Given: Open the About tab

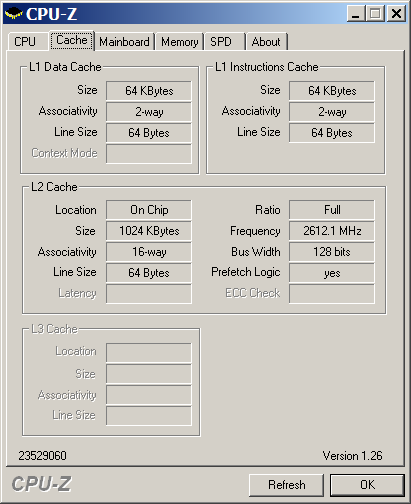Looking at the screenshot, I should (x=266, y=42).
